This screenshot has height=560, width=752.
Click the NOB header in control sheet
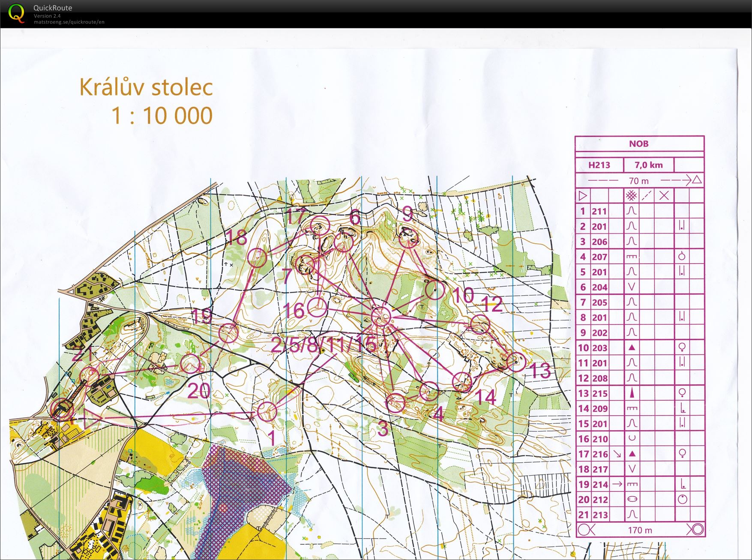639,144
